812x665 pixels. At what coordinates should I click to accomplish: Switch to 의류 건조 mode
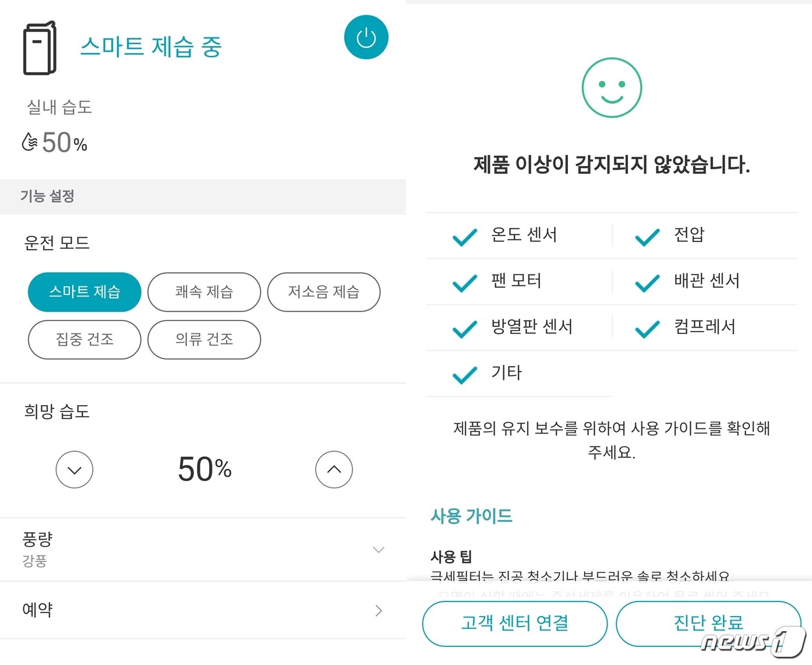204,340
